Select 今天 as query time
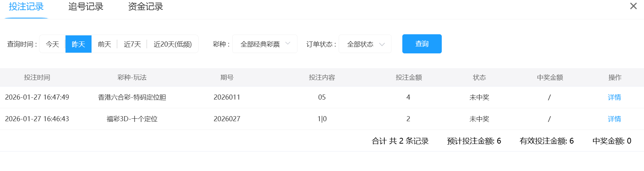The width and height of the screenshot is (644, 171). click(x=52, y=44)
